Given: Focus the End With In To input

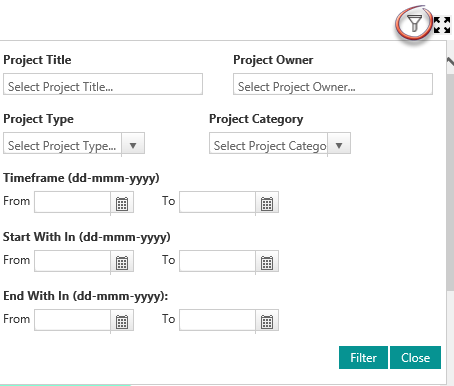Looking at the screenshot, I should point(217,320).
